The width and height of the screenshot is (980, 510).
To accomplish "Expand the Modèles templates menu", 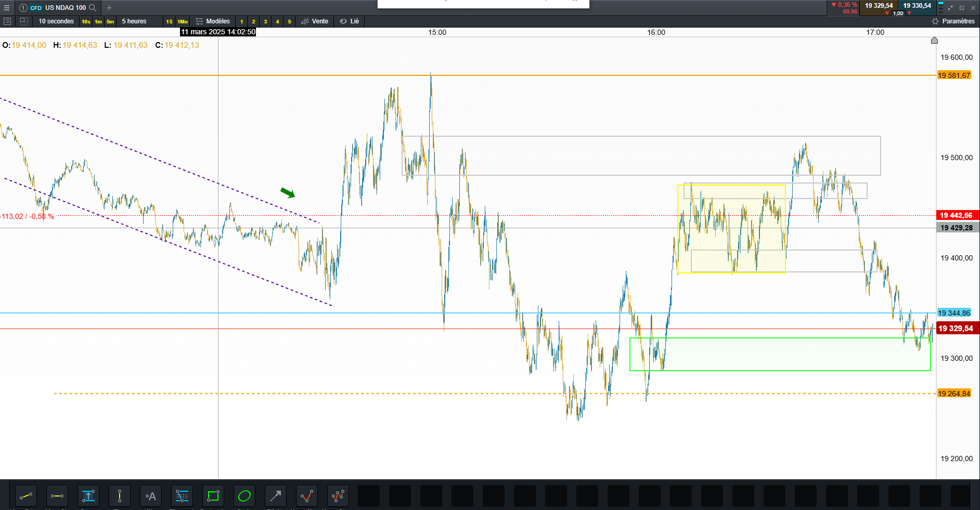I will [213, 21].
